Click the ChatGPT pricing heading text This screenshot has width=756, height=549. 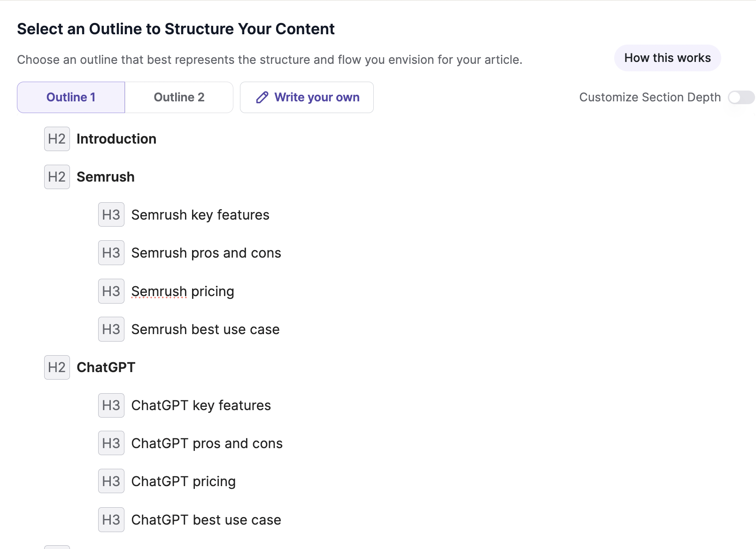tap(184, 481)
